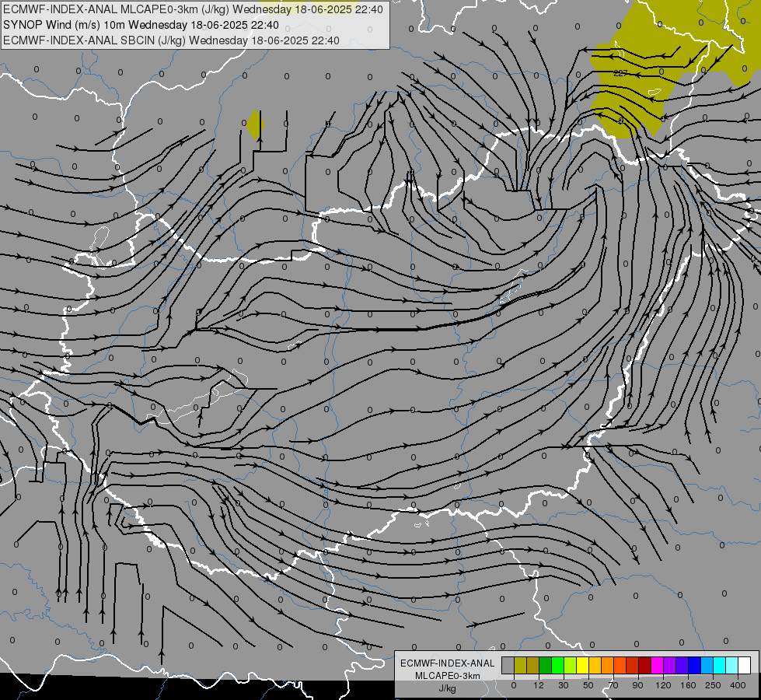Click legend scale value 70
The image size is (761, 700).
(x=613, y=685)
